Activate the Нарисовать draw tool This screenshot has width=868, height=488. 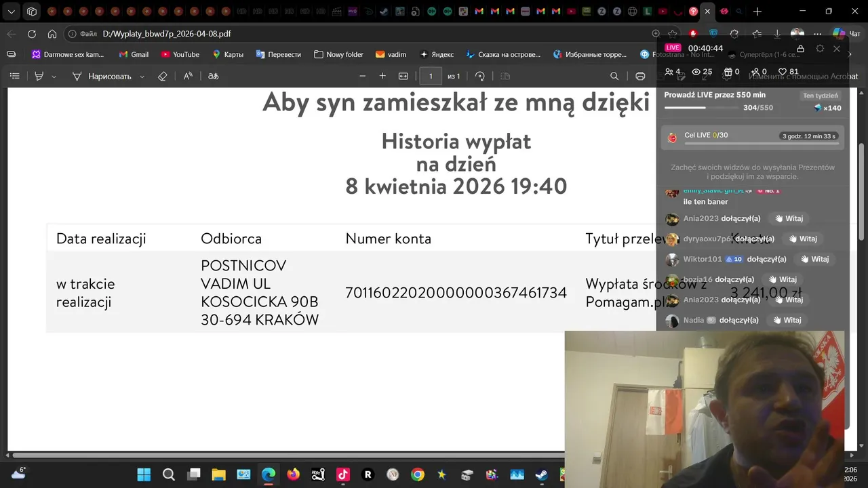click(102, 77)
